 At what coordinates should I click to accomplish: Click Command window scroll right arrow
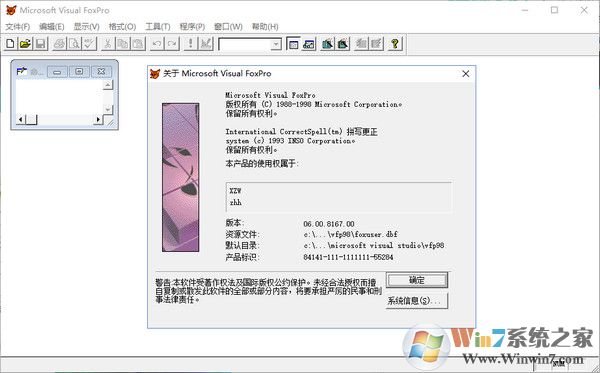(98, 120)
